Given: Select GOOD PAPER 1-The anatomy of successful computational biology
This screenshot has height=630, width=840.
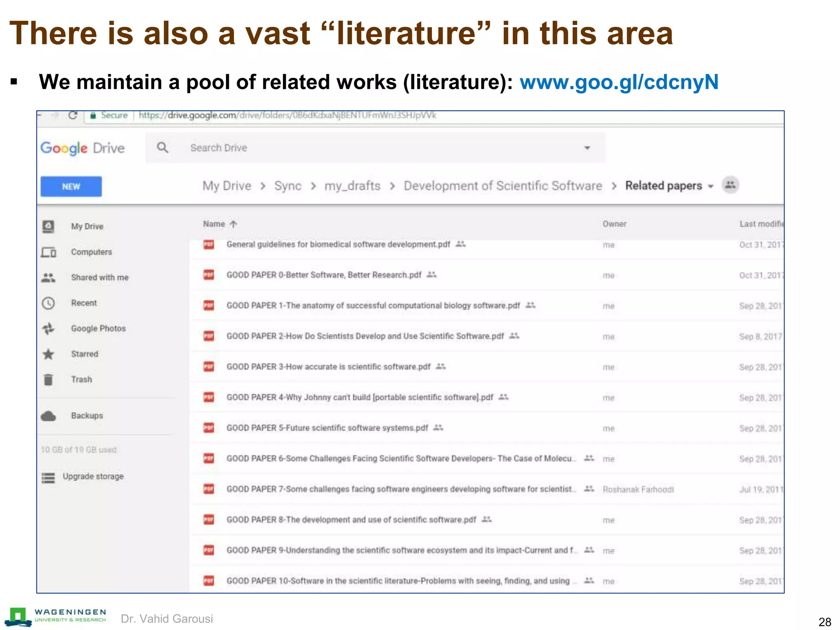Looking at the screenshot, I should 373,306.
